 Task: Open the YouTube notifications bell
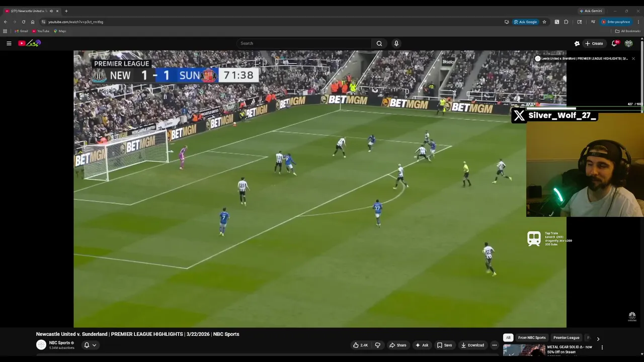coord(614,43)
